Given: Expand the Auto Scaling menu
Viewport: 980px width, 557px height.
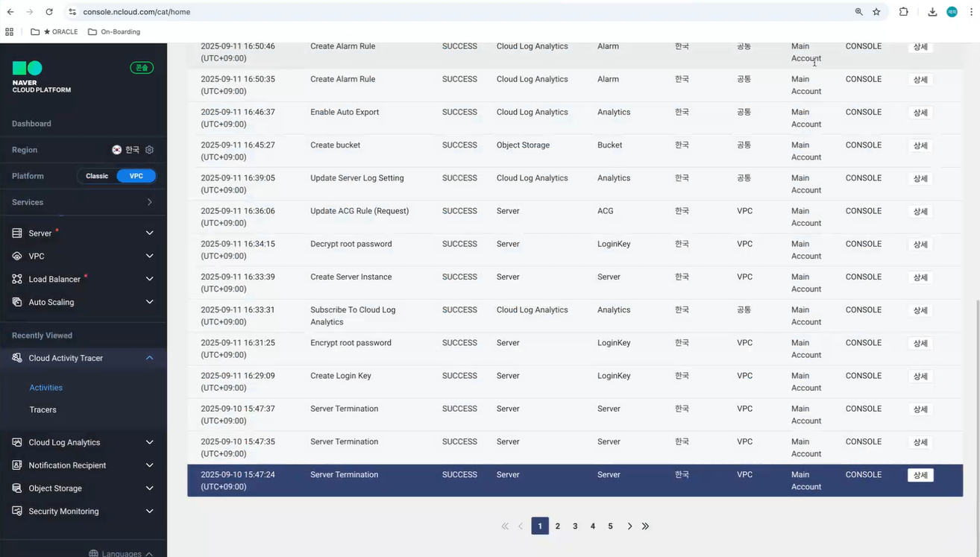Looking at the screenshot, I should pos(150,302).
